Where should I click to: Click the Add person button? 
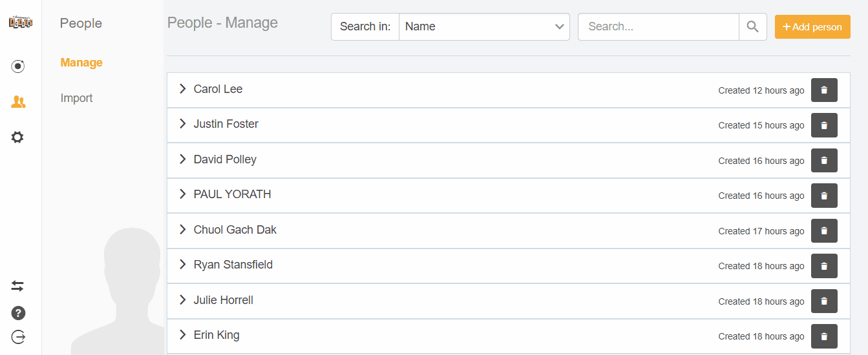812,27
